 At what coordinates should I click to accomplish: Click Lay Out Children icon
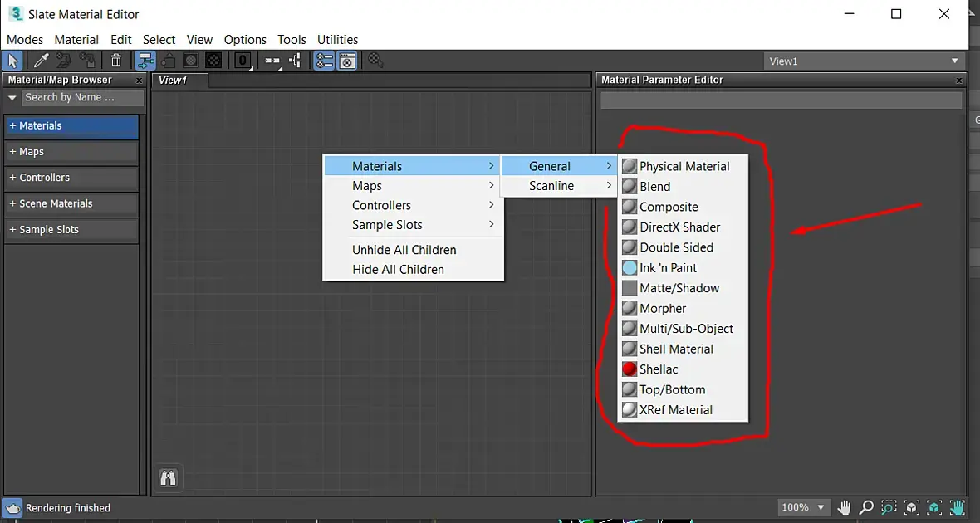(x=295, y=61)
